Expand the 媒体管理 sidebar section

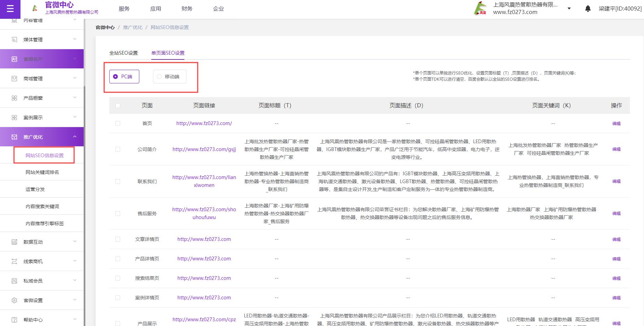click(x=75, y=39)
